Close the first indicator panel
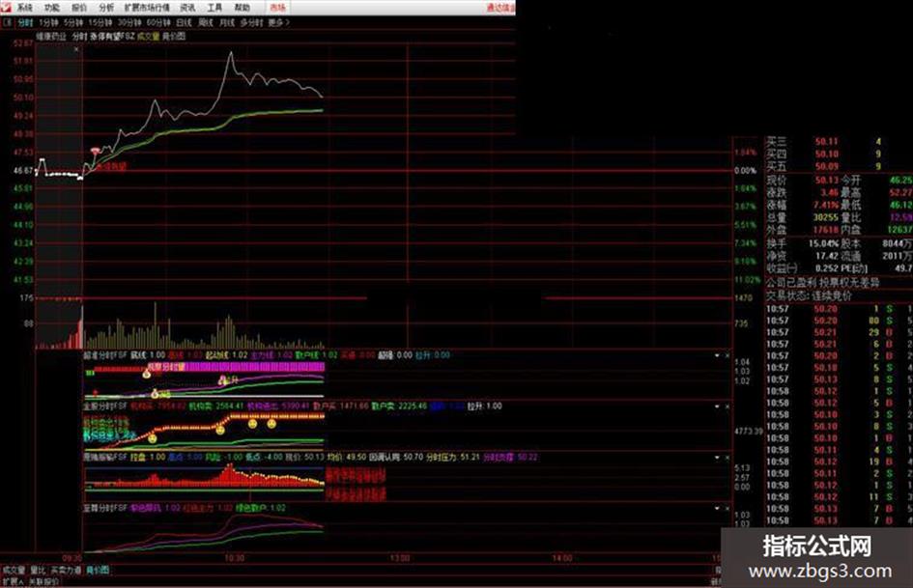Viewport: 913px width, 588px height. (728, 355)
